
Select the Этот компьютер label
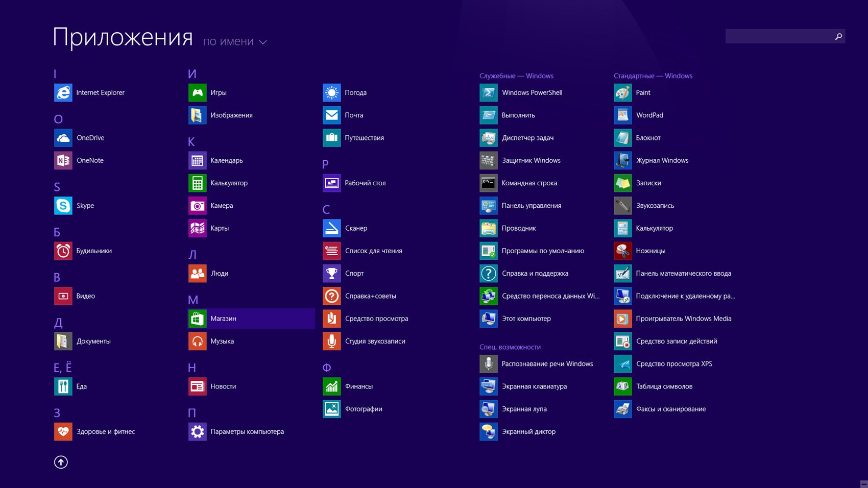click(526, 319)
